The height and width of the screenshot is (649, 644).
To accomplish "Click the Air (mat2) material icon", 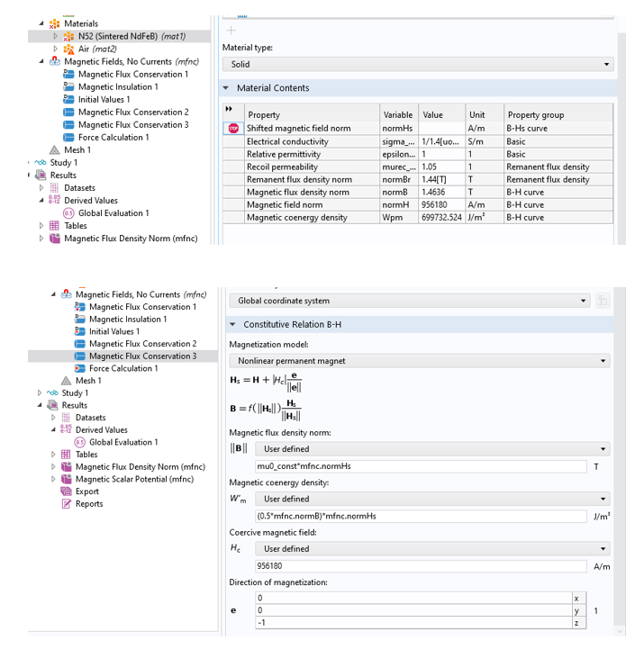I will [68, 49].
